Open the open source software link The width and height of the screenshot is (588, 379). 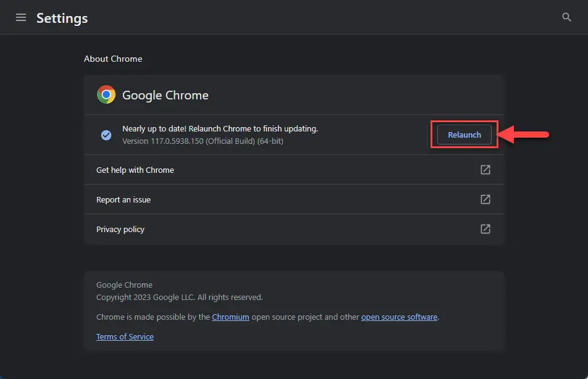point(399,317)
